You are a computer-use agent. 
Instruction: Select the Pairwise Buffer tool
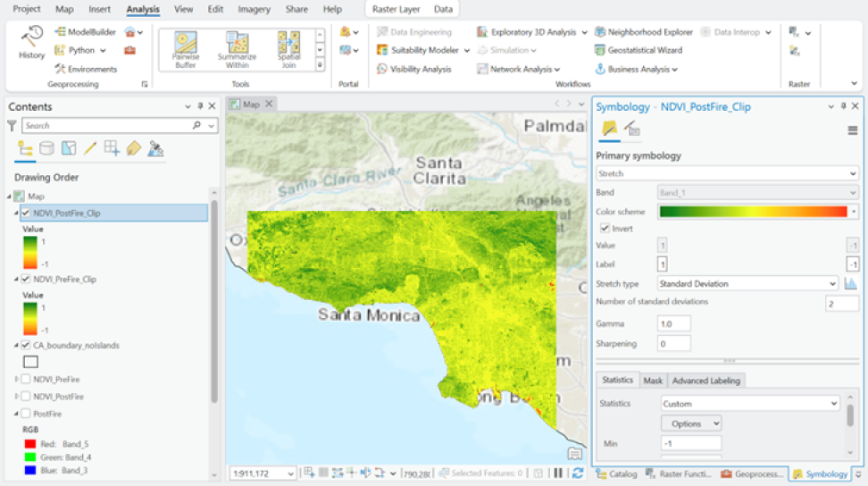coord(186,50)
